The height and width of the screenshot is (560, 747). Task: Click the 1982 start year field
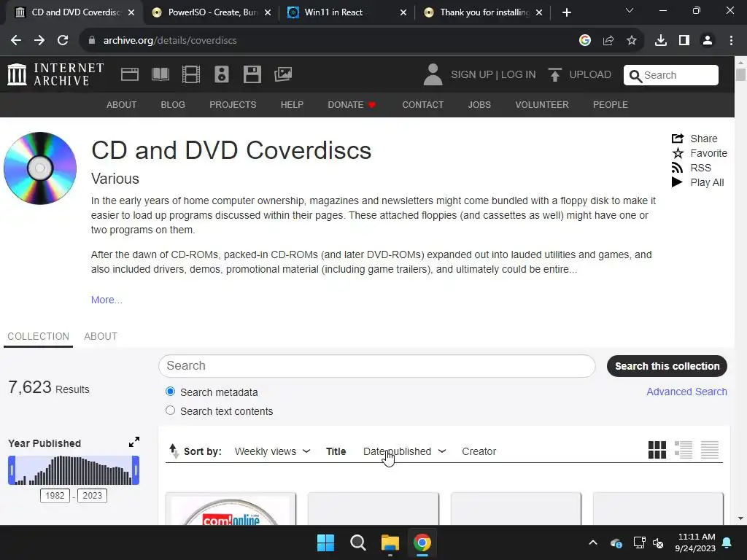55,496
